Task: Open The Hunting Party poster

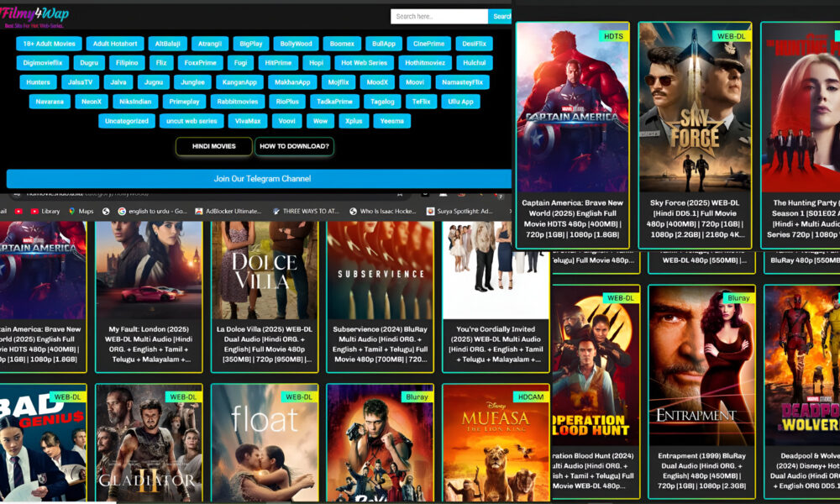Action: (x=801, y=108)
